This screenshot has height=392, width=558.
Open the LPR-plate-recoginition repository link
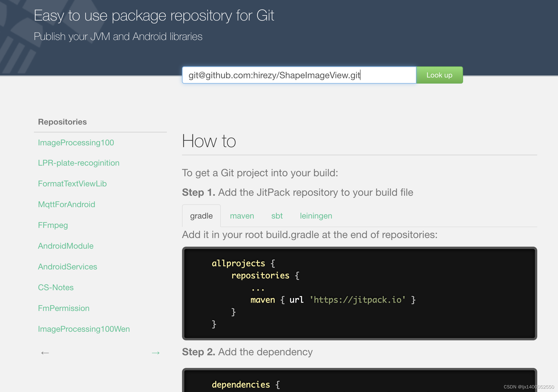click(x=78, y=163)
